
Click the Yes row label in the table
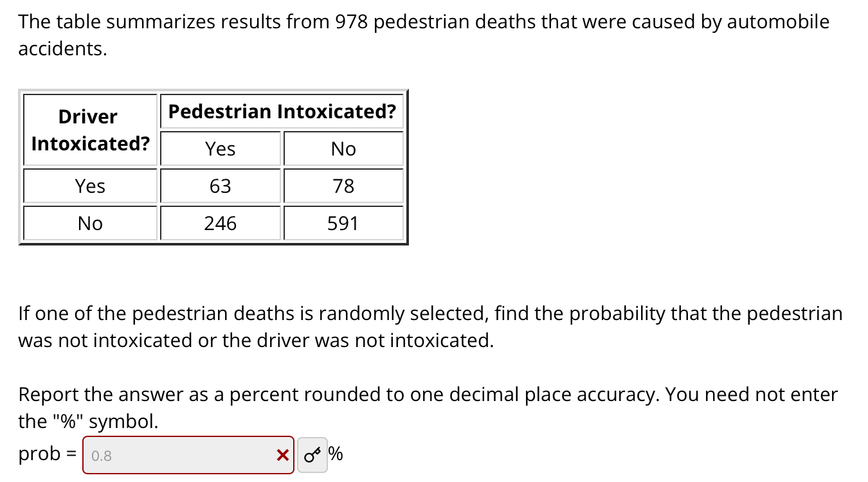[89, 186]
